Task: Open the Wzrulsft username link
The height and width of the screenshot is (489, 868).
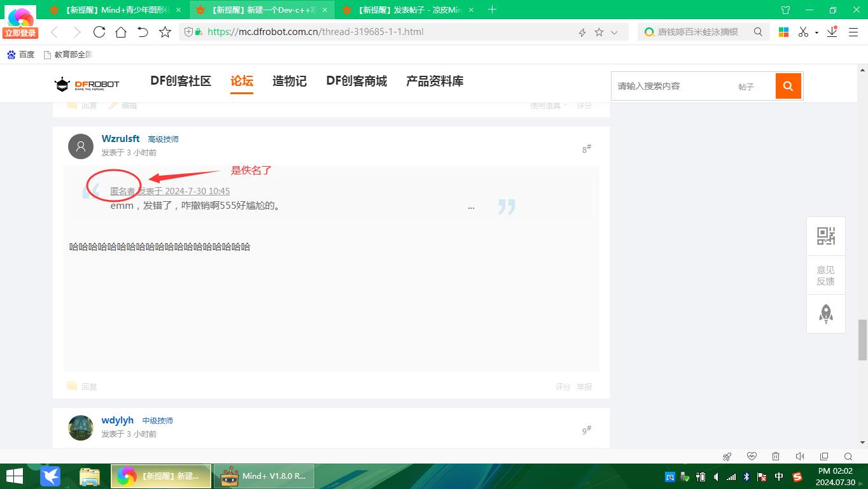Action: [x=120, y=138]
